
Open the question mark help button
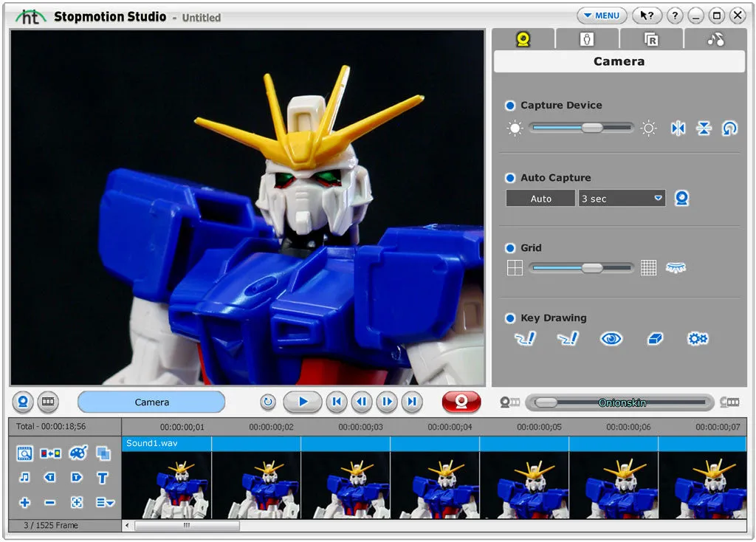(x=675, y=16)
